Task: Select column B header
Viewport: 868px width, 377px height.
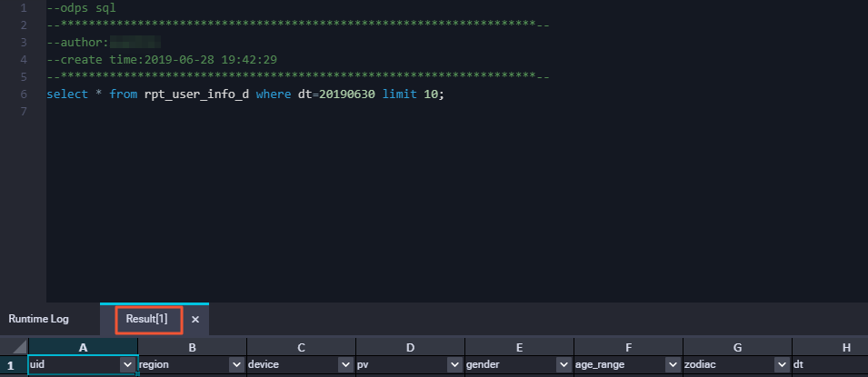Action: 192,347
